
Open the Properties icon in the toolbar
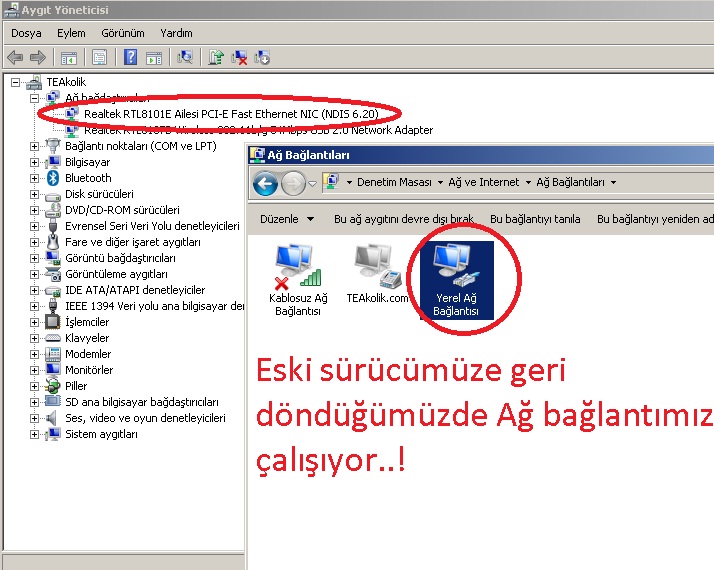(x=99, y=57)
